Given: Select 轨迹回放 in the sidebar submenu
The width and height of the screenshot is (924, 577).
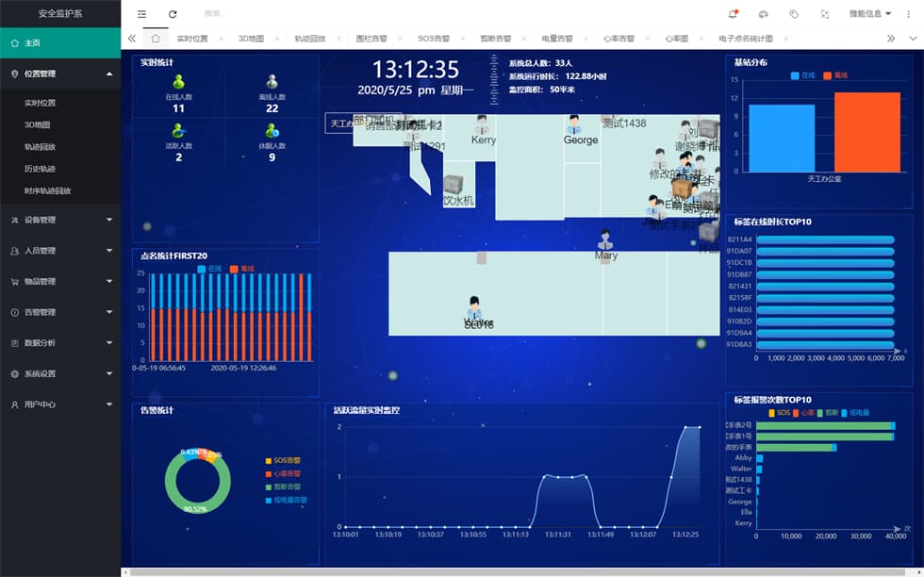Looking at the screenshot, I should 40,146.
